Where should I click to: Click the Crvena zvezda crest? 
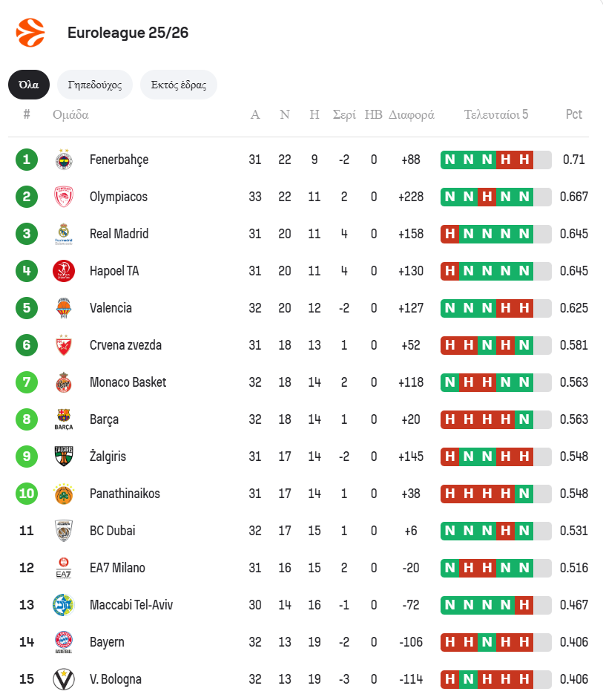64,345
